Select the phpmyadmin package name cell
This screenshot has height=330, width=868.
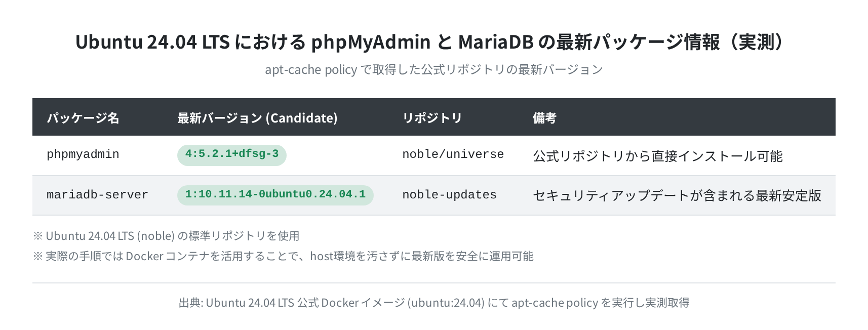click(83, 154)
